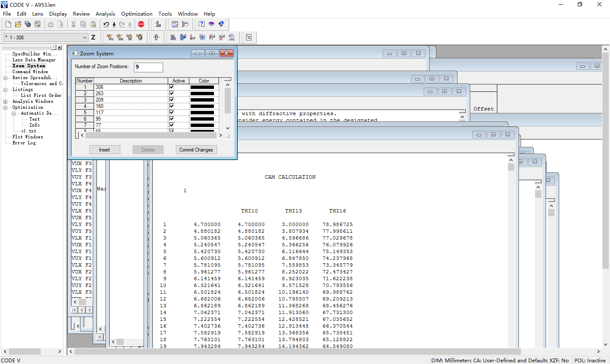The width and height of the screenshot is (610, 364).
Task: Collapse the Optimization tree node
Action: tap(5, 108)
